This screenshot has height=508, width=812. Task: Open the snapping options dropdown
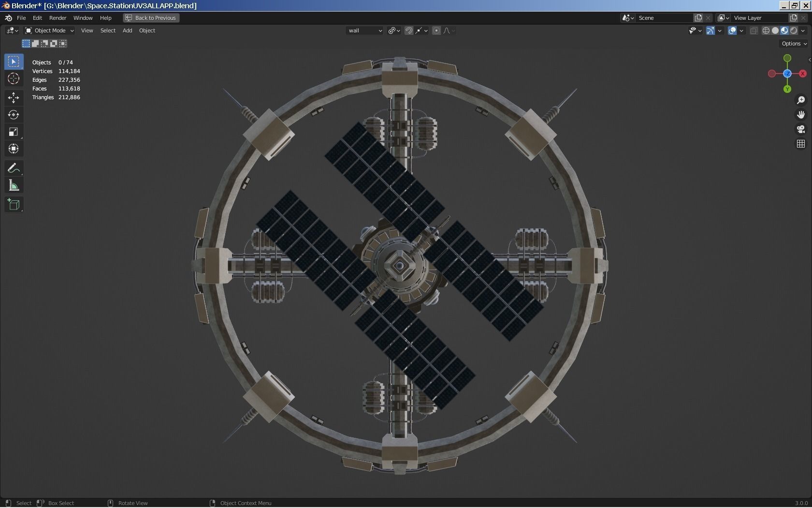click(x=421, y=30)
